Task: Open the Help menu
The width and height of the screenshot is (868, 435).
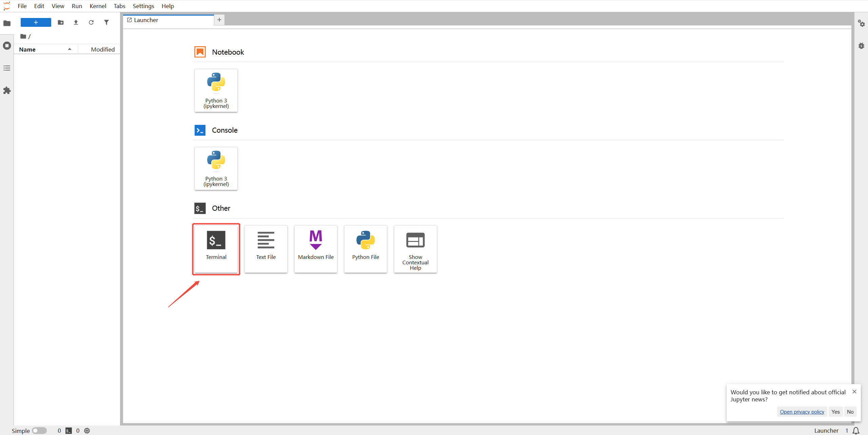Action: [167, 6]
